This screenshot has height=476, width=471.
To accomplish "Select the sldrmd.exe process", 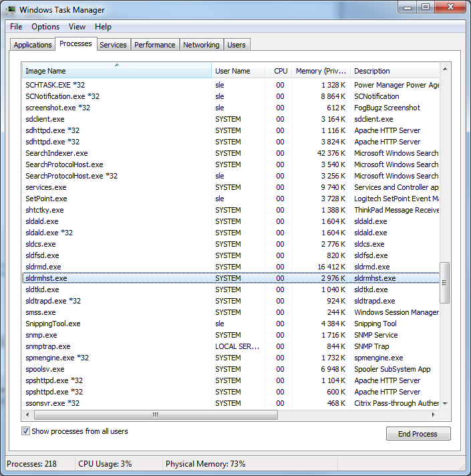I will coord(230,267).
